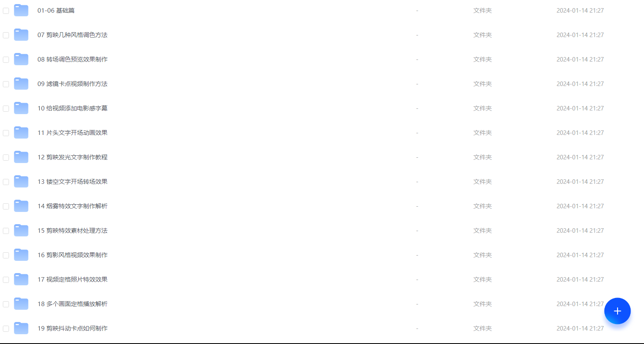644x344 pixels.
Task: Click the 文件夹 type label of 12 剪映发光文字制作教程
Action: [482, 157]
